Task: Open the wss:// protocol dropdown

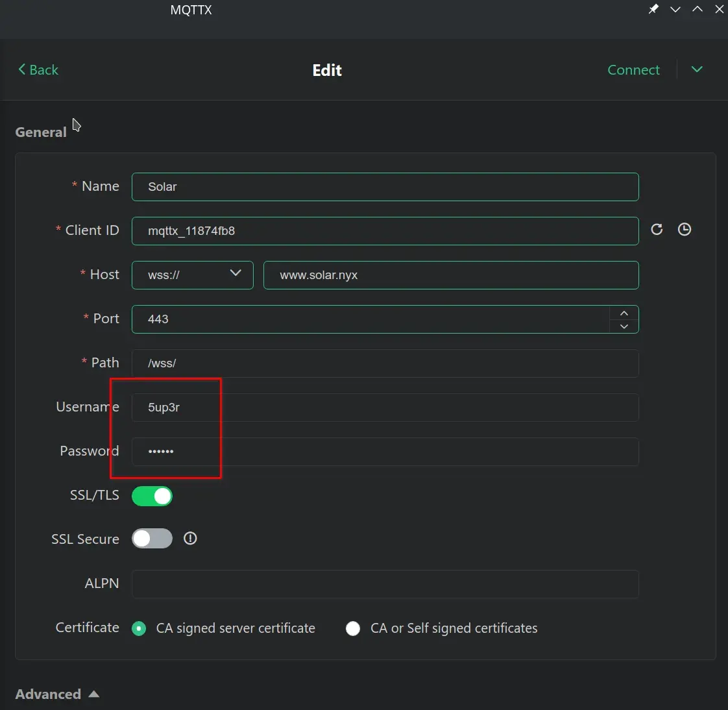Action: [x=192, y=275]
